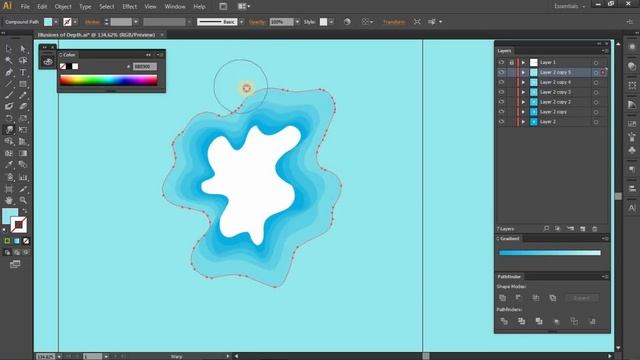The height and width of the screenshot is (360, 640).
Task: Click the Expand button in Pathfinder panel
Action: click(x=582, y=298)
